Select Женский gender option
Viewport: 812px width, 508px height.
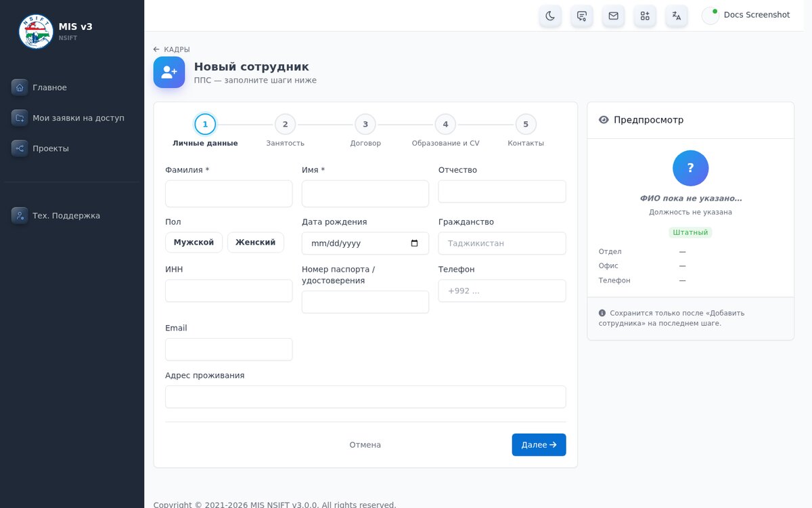256,242
